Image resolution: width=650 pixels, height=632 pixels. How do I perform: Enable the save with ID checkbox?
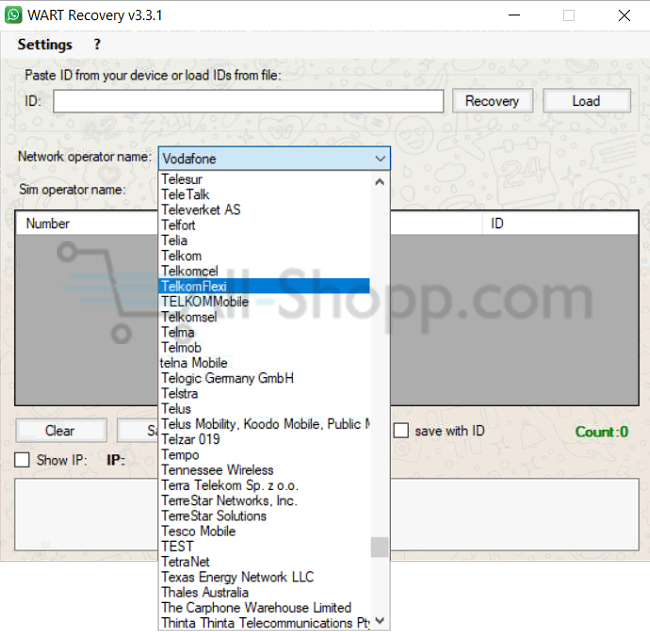(x=401, y=431)
